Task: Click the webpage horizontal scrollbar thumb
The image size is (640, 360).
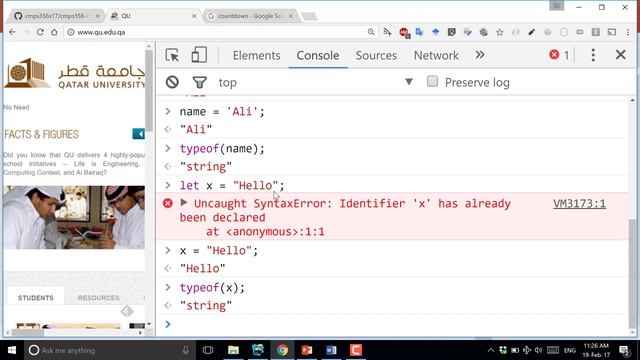Action: pyautogui.click(x=28, y=333)
